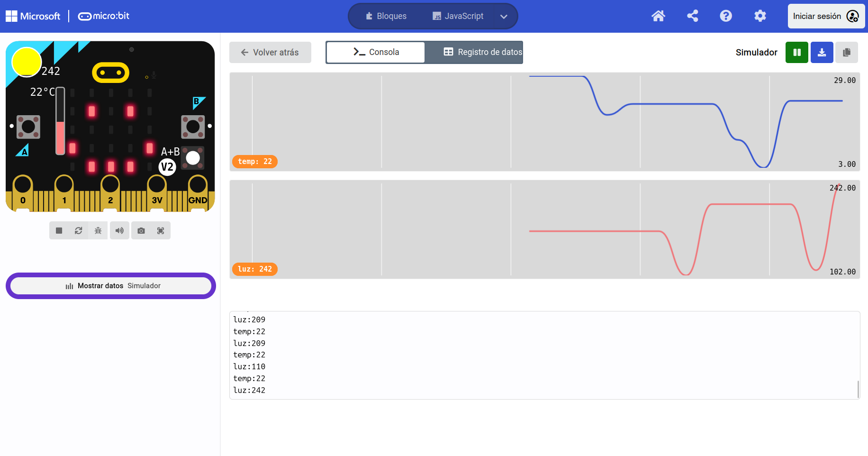Screen dimensions: 868x456
Task: Switch to Registro de datos tab
Action: click(483, 52)
